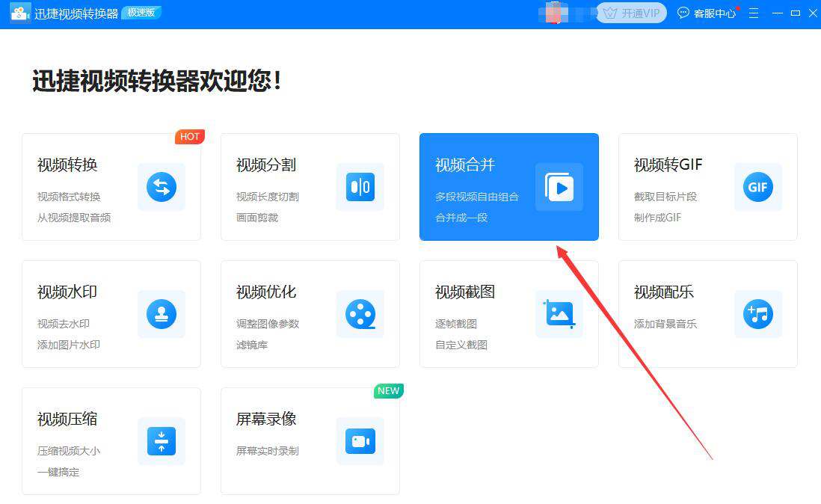Click the text 一键搞定

58,472
